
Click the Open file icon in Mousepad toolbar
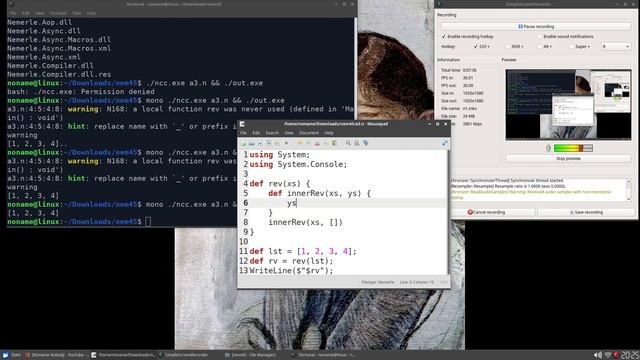[251, 143]
